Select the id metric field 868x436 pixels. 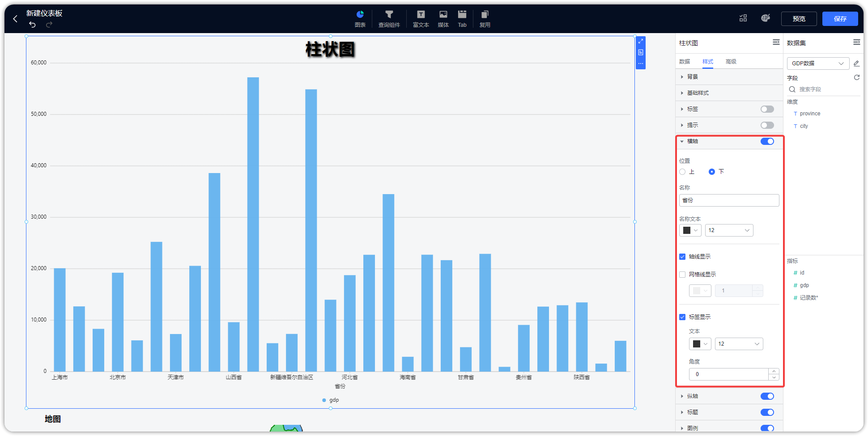(x=801, y=273)
